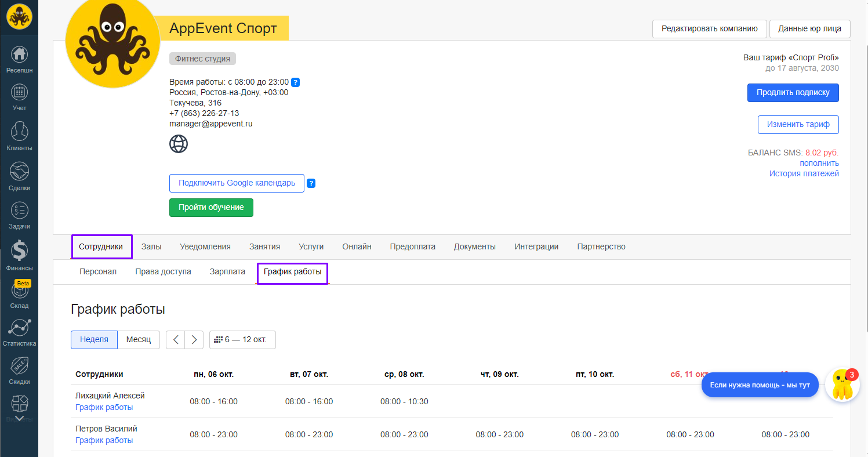Screen dimensions: 868x457
Task: Go to the previous week arrow
Action: [176, 340]
